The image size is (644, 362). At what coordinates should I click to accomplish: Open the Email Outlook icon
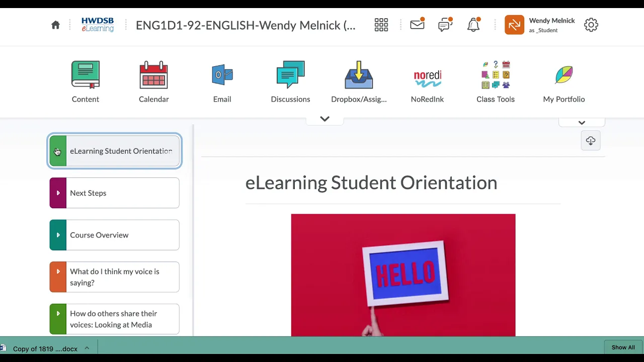222,75
